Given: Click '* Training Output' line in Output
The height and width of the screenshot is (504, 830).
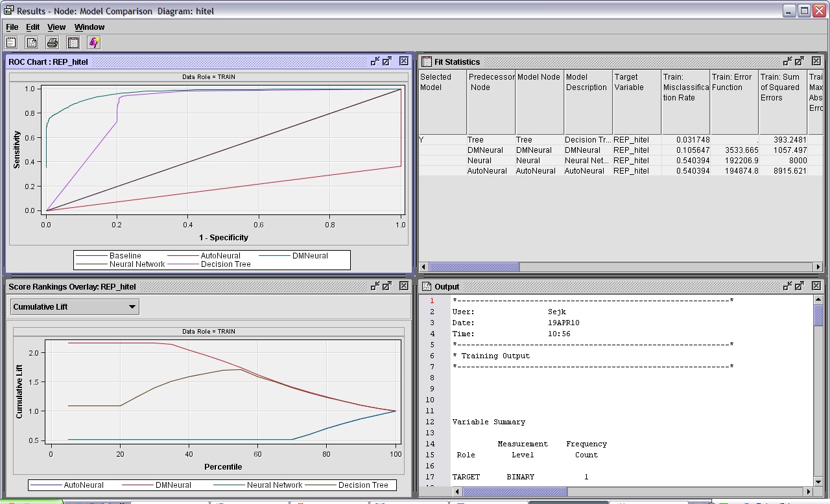Looking at the screenshot, I should click(491, 356).
